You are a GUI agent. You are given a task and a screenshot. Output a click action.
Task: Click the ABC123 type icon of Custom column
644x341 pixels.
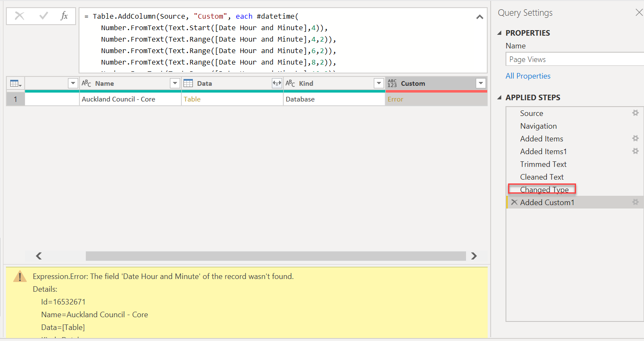point(392,83)
